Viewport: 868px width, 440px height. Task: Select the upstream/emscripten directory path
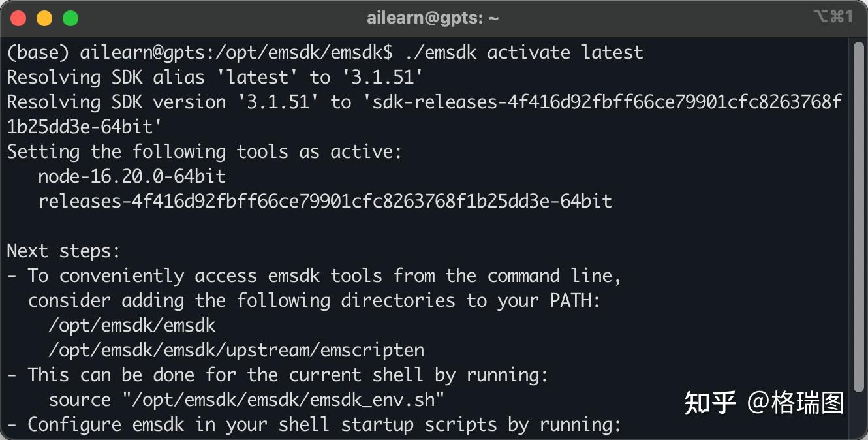click(235, 350)
